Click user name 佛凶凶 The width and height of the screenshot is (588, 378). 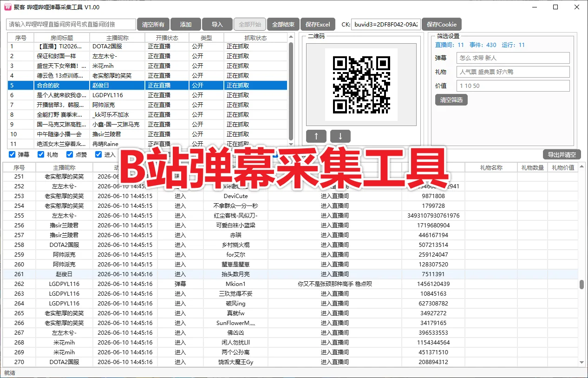[235, 332]
